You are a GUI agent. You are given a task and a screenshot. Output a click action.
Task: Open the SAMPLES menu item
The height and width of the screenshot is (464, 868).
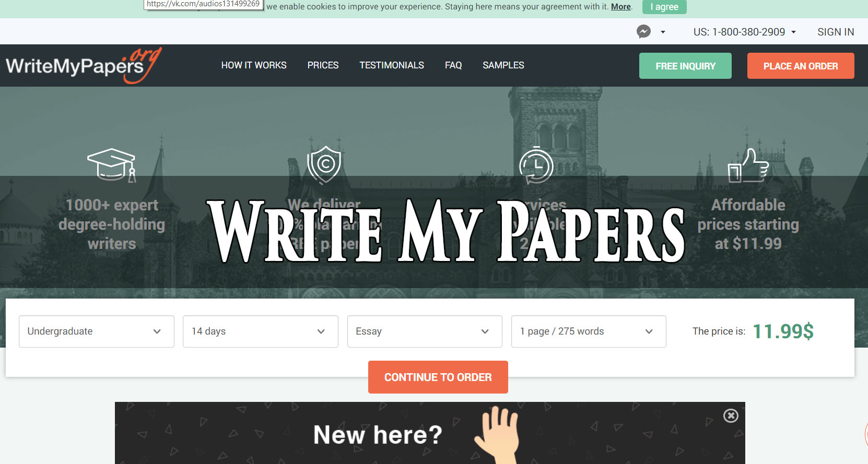tap(503, 65)
